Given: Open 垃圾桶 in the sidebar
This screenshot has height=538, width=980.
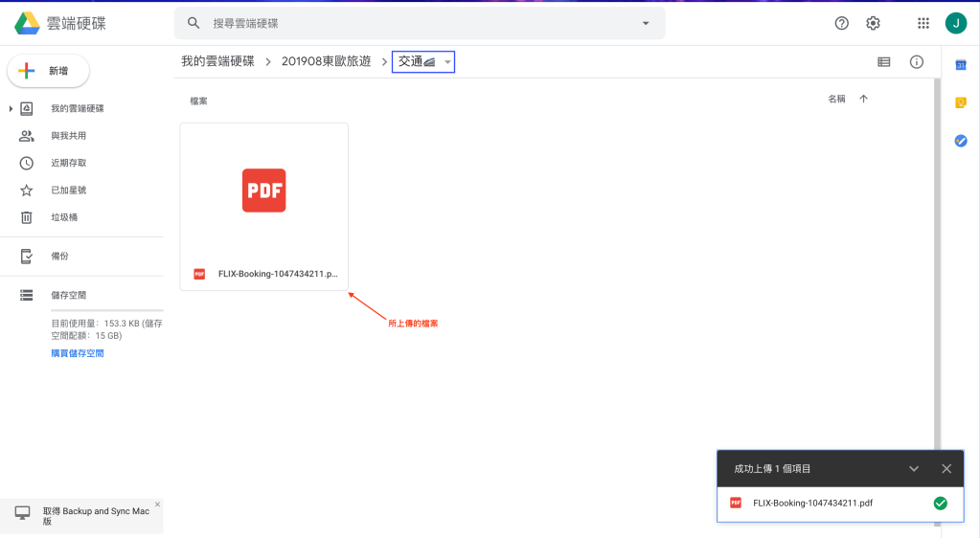Looking at the screenshot, I should click(64, 217).
